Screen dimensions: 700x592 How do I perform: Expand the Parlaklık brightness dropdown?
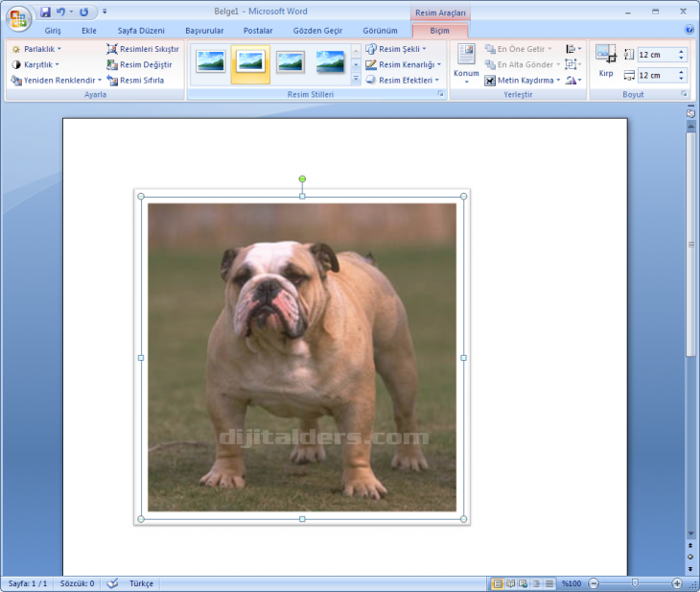point(36,49)
